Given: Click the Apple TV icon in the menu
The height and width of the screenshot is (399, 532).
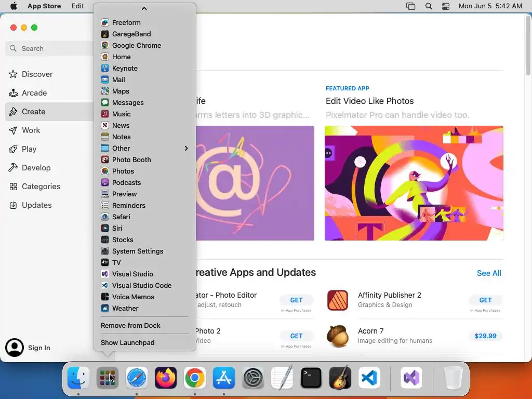Looking at the screenshot, I should click(x=105, y=262).
